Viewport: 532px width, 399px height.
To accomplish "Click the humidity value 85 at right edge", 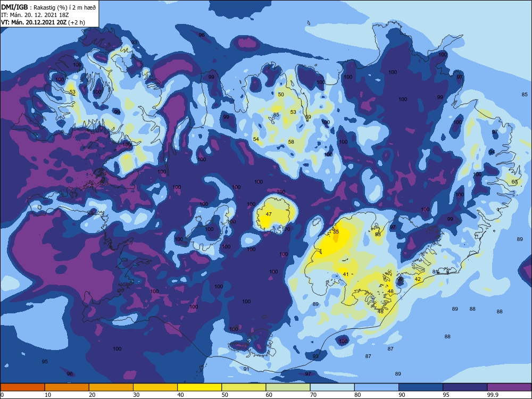I will (x=525, y=94).
